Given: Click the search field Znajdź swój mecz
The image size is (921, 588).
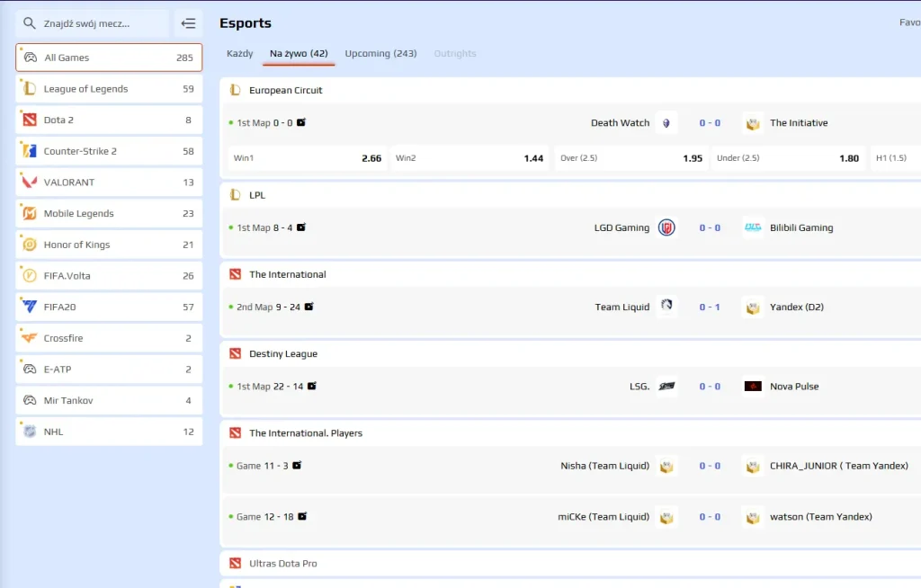Looking at the screenshot, I should point(94,23).
